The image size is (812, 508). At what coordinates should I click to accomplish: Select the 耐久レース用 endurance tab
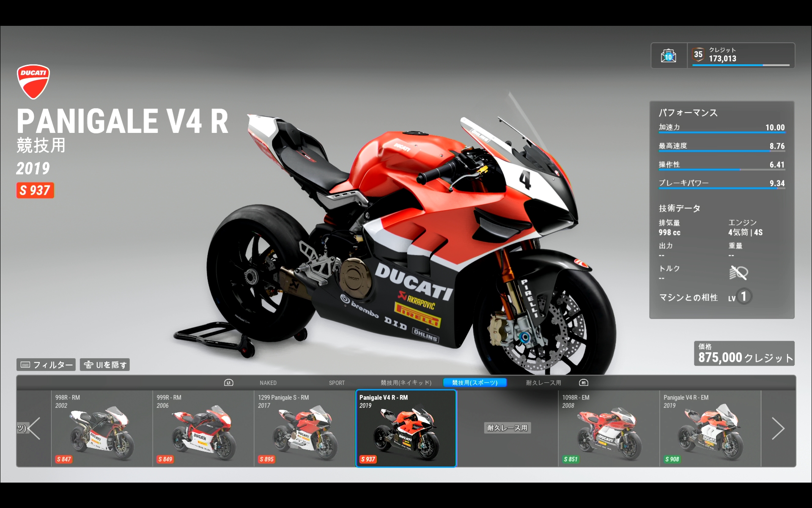(543, 383)
